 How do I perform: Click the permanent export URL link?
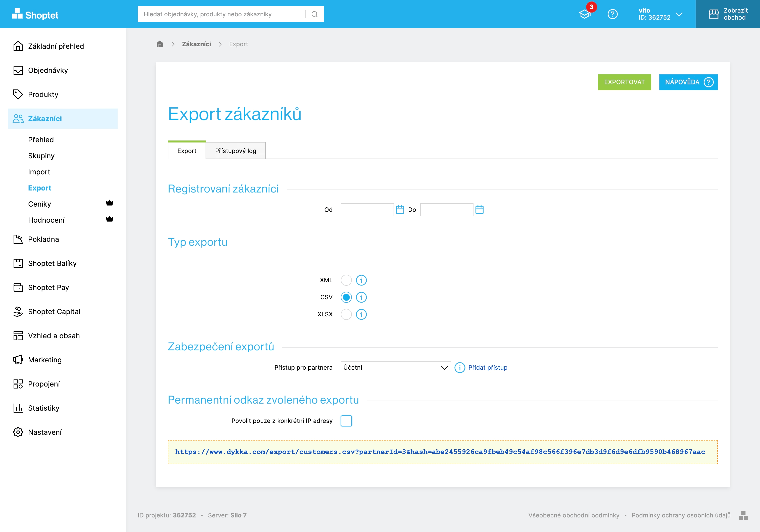coord(440,452)
